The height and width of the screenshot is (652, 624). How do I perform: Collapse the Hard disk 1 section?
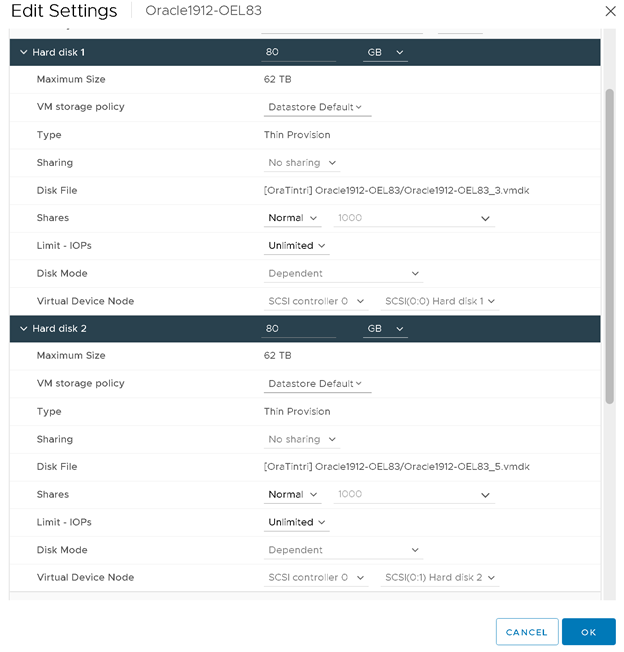[x=24, y=52]
